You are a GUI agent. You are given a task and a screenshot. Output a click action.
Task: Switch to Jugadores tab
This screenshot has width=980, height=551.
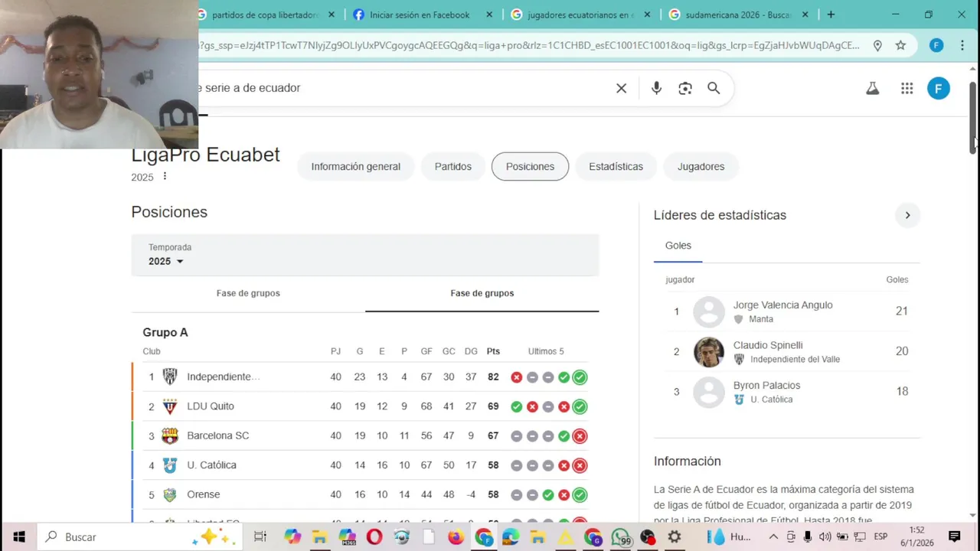click(x=701, y=166)
